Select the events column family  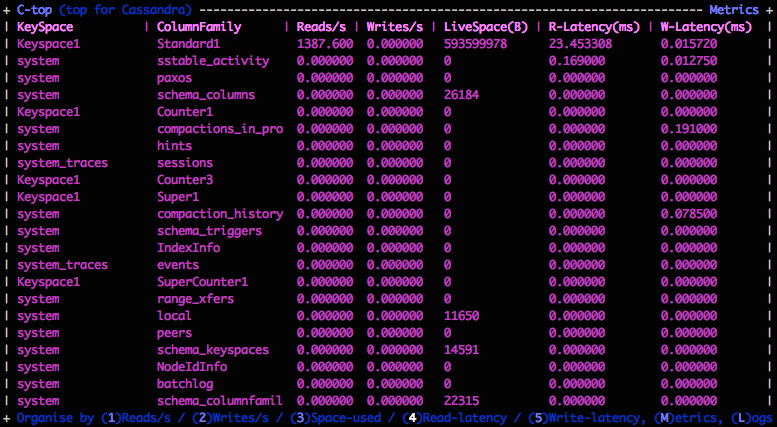click(178, 265)
